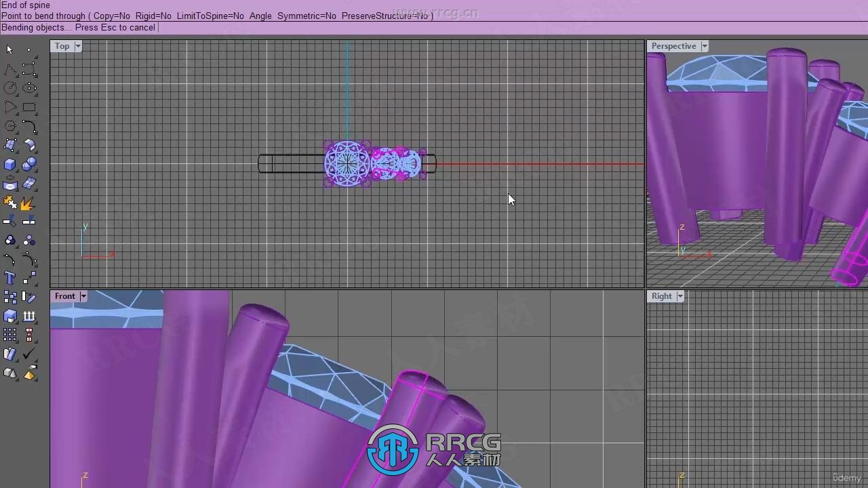Select the Project curves to surface tool
The image size is (868, 488).
(x=9, y=184)
